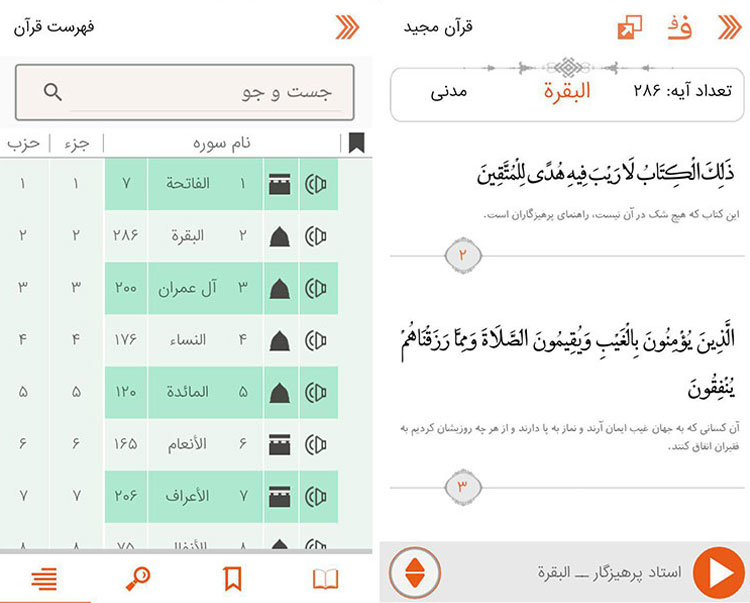This screenshot has height=603, width=750.
Task: Open the surah list tab at bottom
Action: tap(44, 578)
